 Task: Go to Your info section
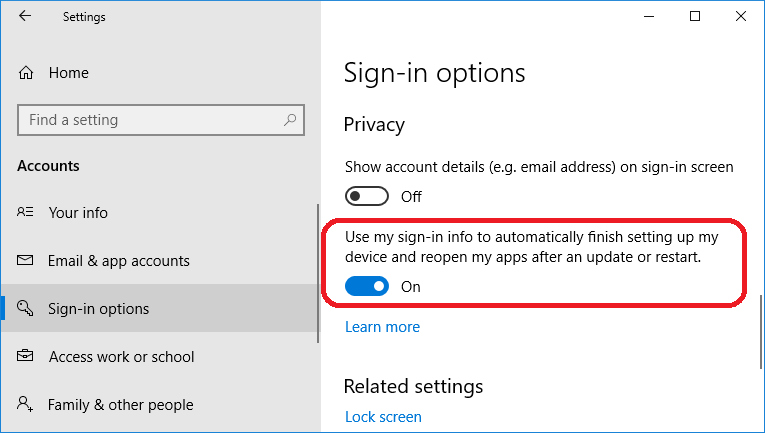(78, 213)
